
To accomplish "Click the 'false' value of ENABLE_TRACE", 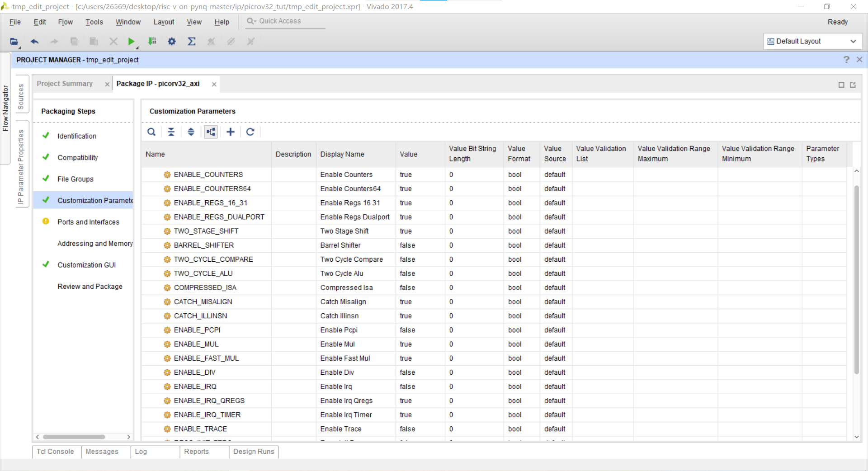I will coord(407,429).
